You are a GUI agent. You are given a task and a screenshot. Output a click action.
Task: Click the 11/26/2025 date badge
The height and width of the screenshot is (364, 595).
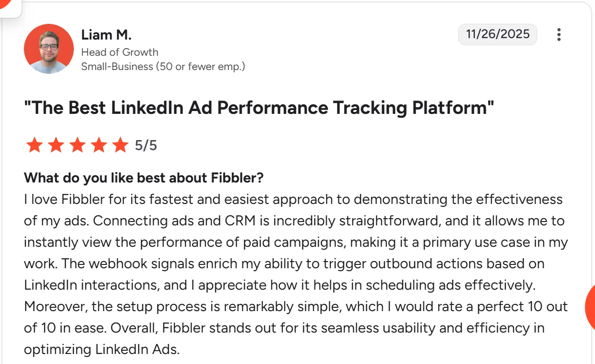pos(497,34)
